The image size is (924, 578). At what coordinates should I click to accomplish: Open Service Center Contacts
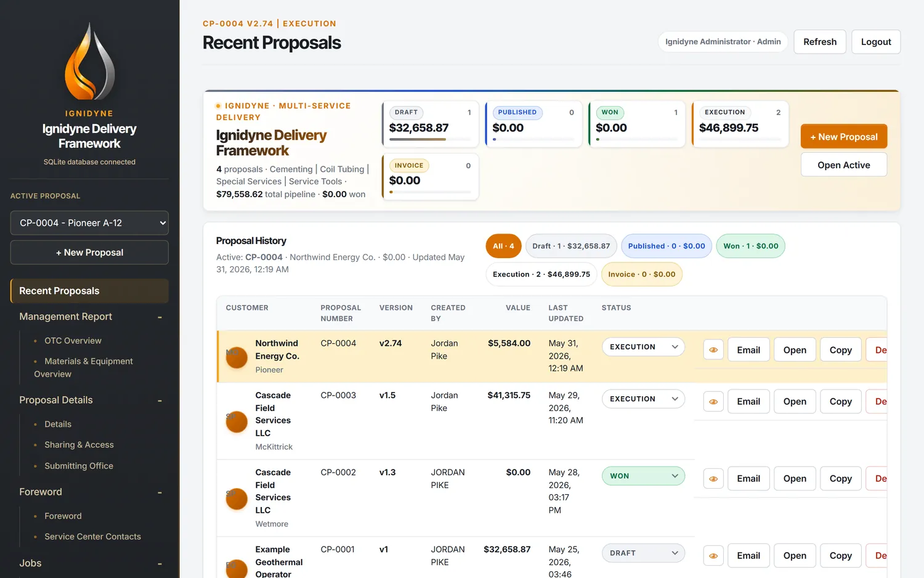pos(92,537)
